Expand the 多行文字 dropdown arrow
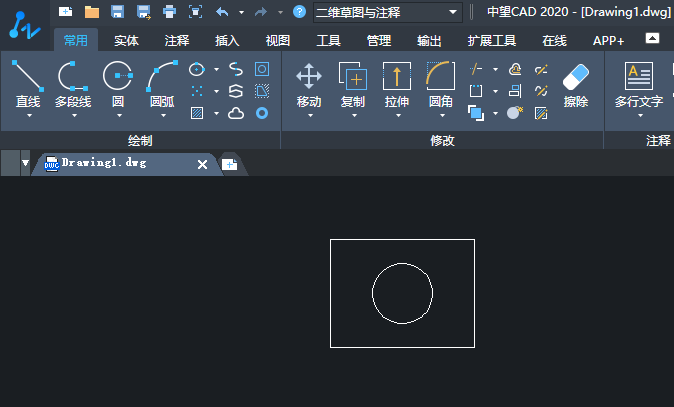Screen dimensions: 674x407 [x=640, y=116]
